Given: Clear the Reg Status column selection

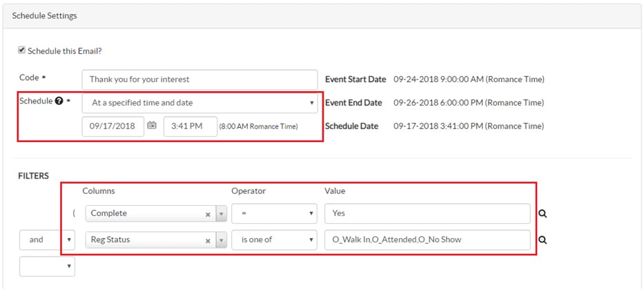Looking at the screenshot, I should (208, 240).
